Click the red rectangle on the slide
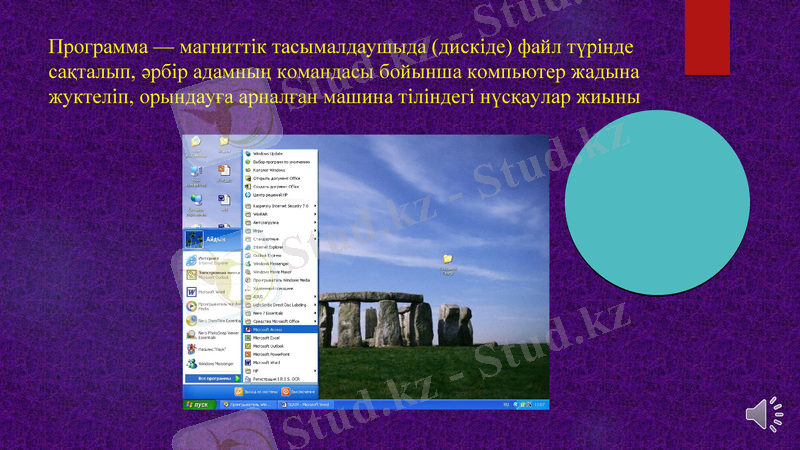 tap(707, 37)
